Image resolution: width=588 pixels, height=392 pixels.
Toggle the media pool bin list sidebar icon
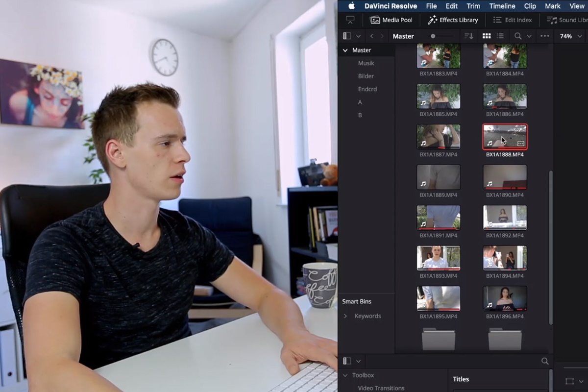click(x=347, y=36)
